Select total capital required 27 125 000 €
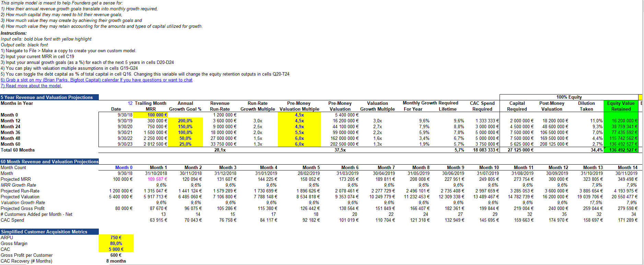The width and height of the screenshot is (644, 265). pyautogui.click(x=520, y=150)
